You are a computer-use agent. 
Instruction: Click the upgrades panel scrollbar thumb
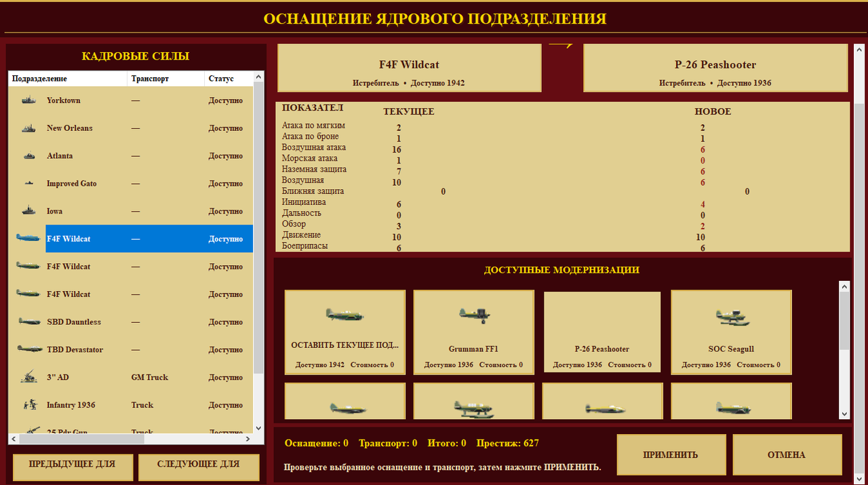[x=844, y=322]
